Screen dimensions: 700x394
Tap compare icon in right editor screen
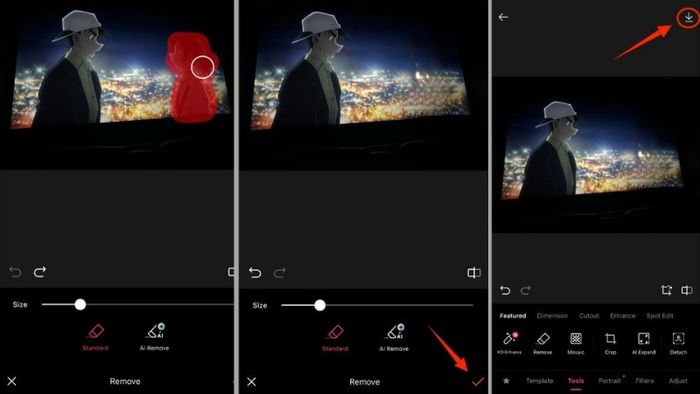[687, 290]
